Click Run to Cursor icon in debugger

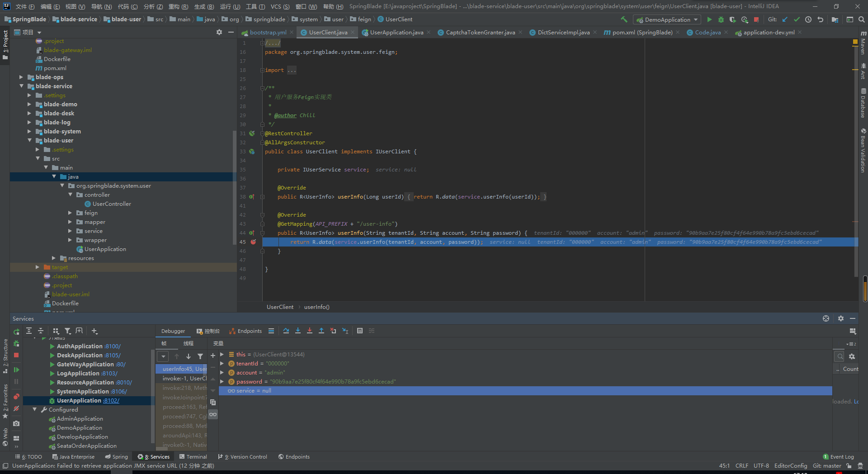[x=345, y=331]
